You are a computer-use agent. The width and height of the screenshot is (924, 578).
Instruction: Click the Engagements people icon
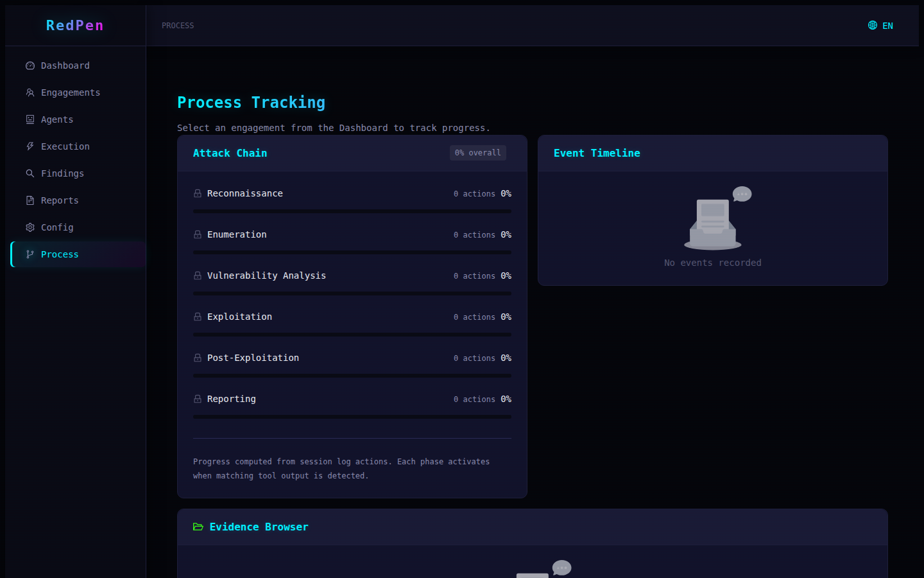pyautogui.click(x=30, y=92)
